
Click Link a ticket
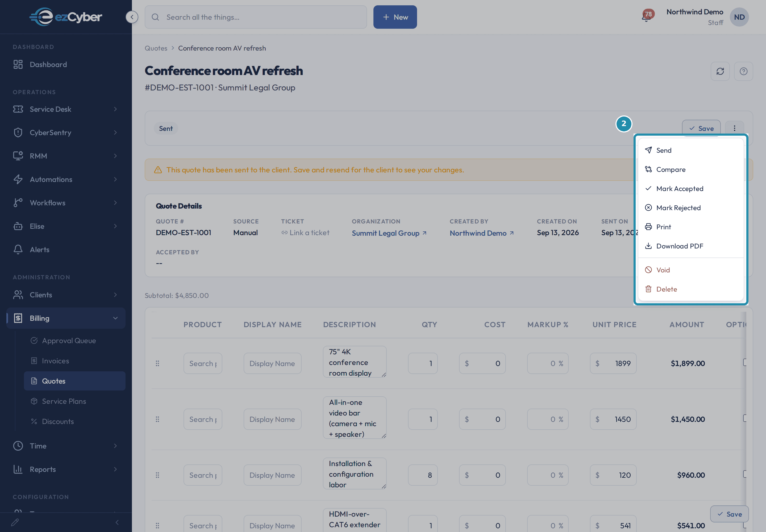coord(305,233)
